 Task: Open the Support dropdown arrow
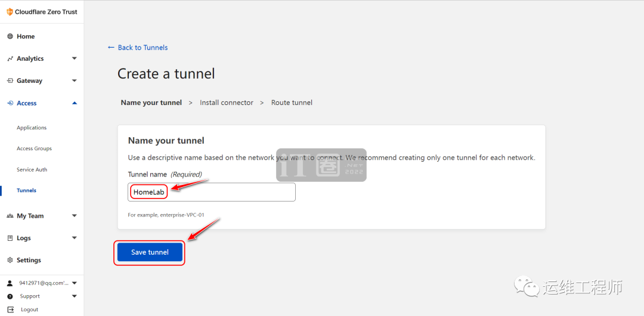[75, 296]
